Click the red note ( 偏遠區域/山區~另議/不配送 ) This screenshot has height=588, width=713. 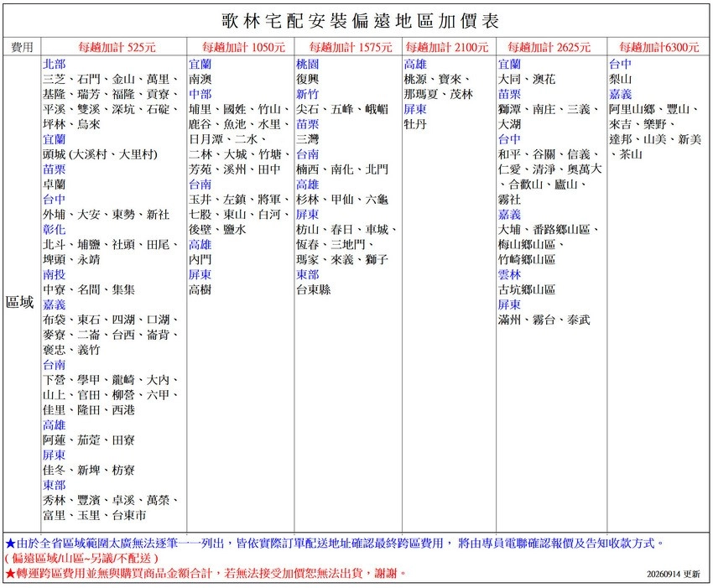pos(81,558)
